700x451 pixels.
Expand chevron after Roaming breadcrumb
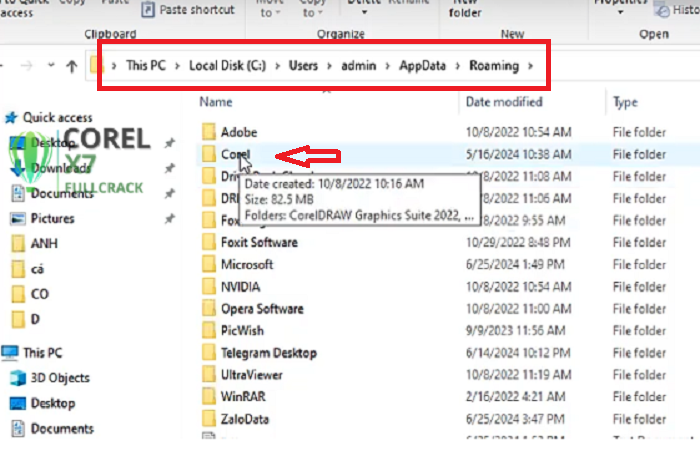(530, 66)
